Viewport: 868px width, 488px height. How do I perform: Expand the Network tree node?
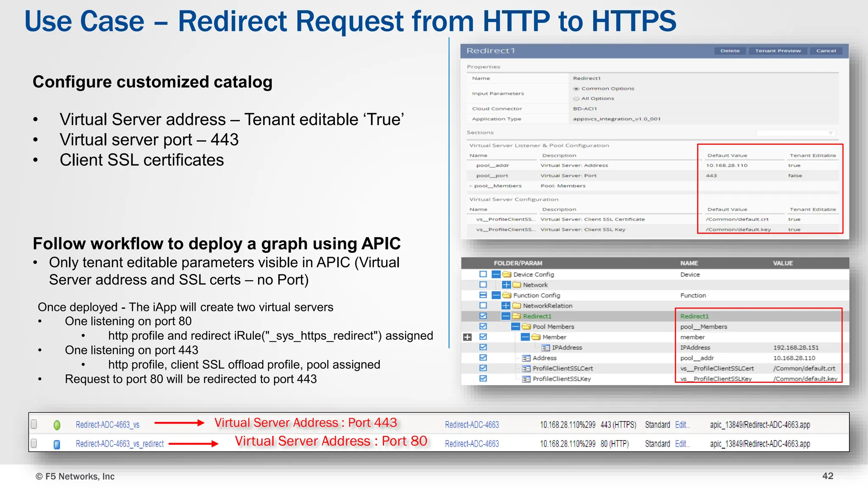[506, 285]
